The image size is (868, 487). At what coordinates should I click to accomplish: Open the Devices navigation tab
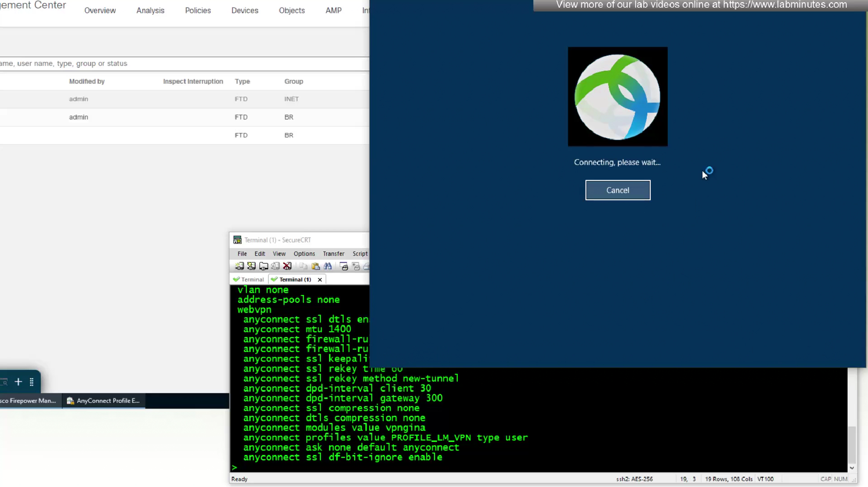pos(244,11)
